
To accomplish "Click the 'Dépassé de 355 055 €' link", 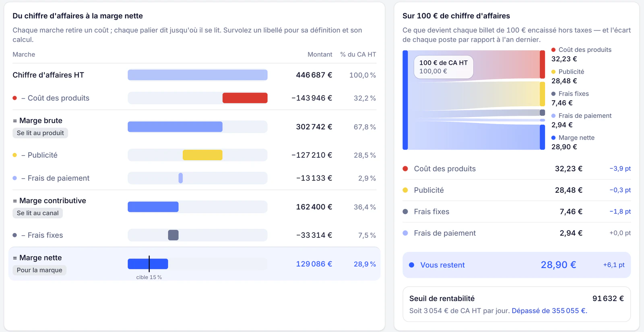I will (x=549, y=311).
